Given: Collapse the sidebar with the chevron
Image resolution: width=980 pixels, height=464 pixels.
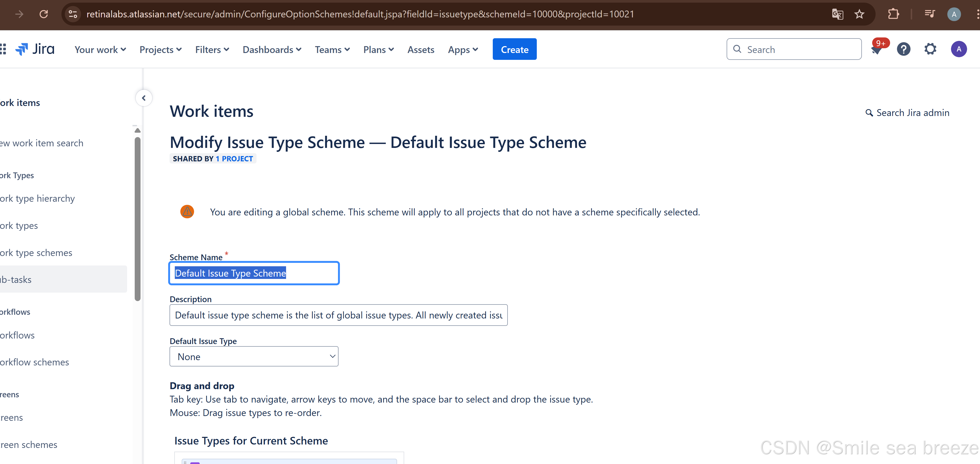Looking at the screenshot, I should click(x=144, y=98).
